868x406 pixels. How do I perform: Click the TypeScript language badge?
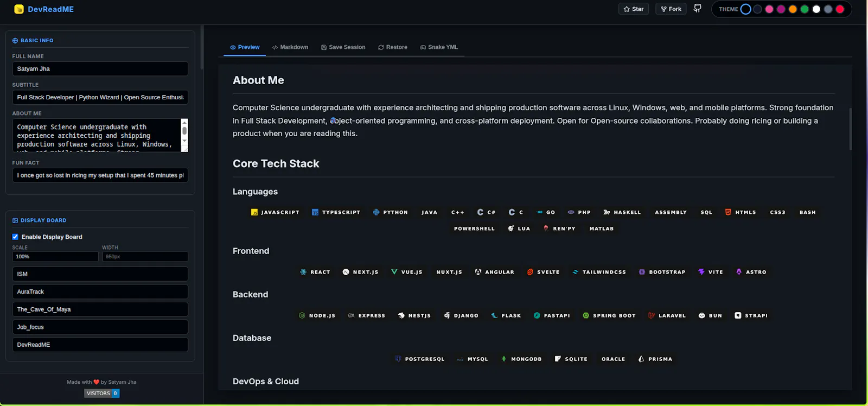(x=336, y=212)
